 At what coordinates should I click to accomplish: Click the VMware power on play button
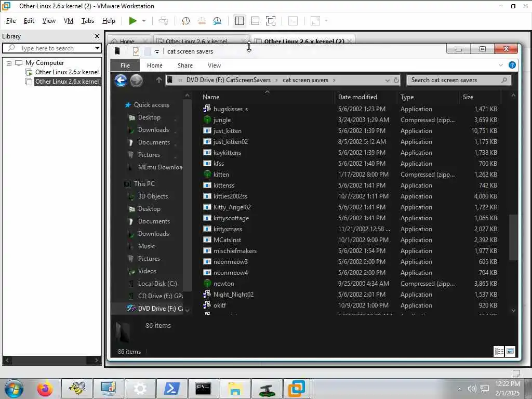point(132,21)
